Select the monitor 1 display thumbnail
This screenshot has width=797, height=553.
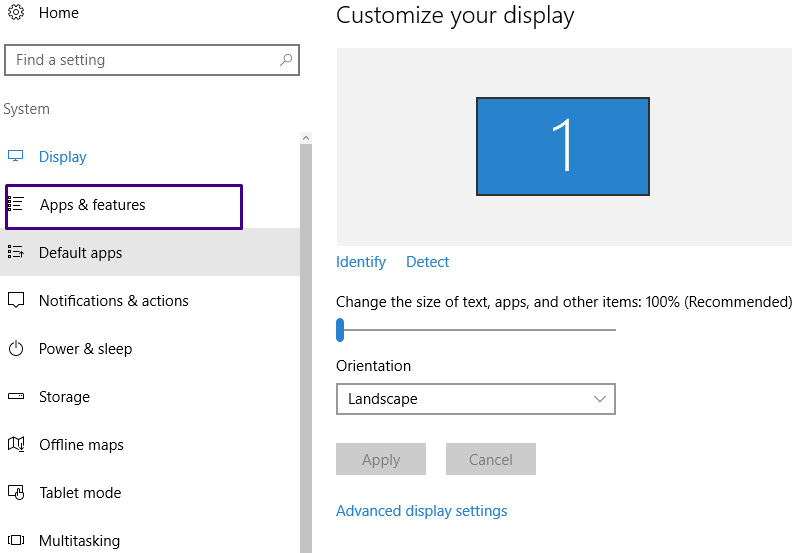point(563,146)
